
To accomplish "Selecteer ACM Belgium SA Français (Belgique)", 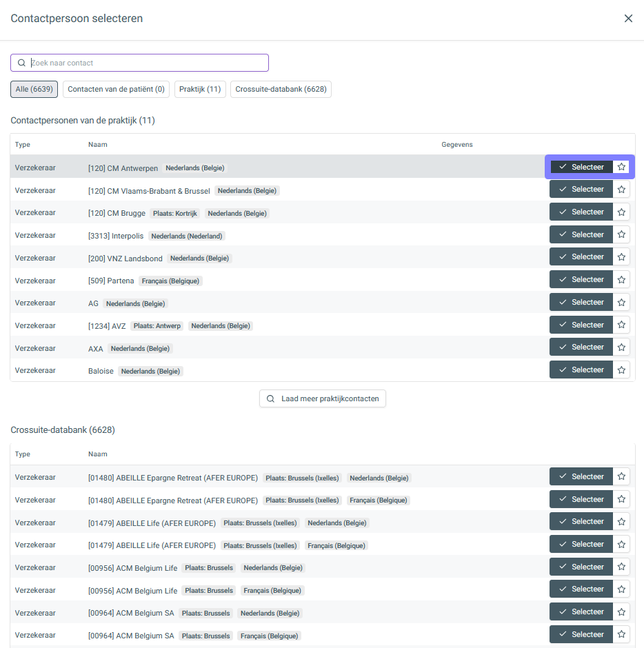I will point(581,634).
